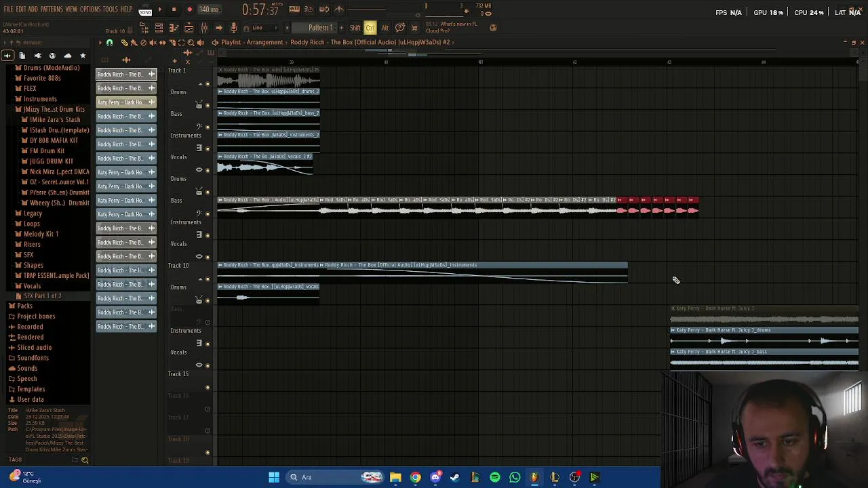Viewport: 868px width, 488px height.
Task: Filter the picker panel by audio clips
Action: click(x=127, y=60)
